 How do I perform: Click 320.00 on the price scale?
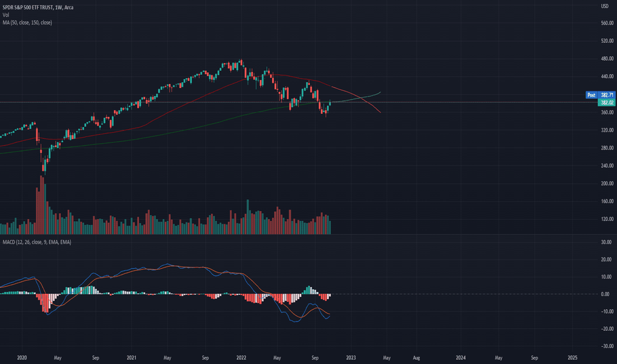coord(607,130)
